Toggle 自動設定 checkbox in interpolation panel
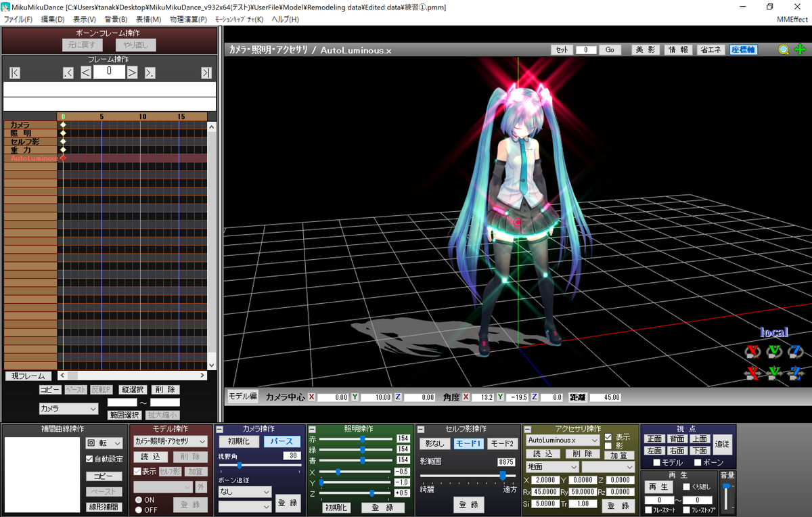The image size is (812, 517). coord(90,459)
